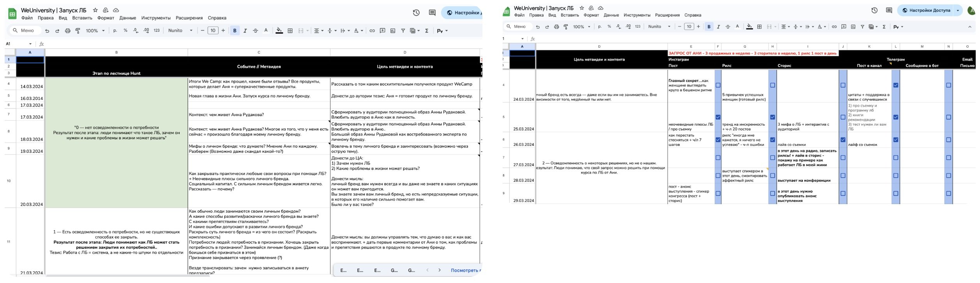Click Настройки Доступа in the right window
Viewport: 980px width, 283px height.
926,11
